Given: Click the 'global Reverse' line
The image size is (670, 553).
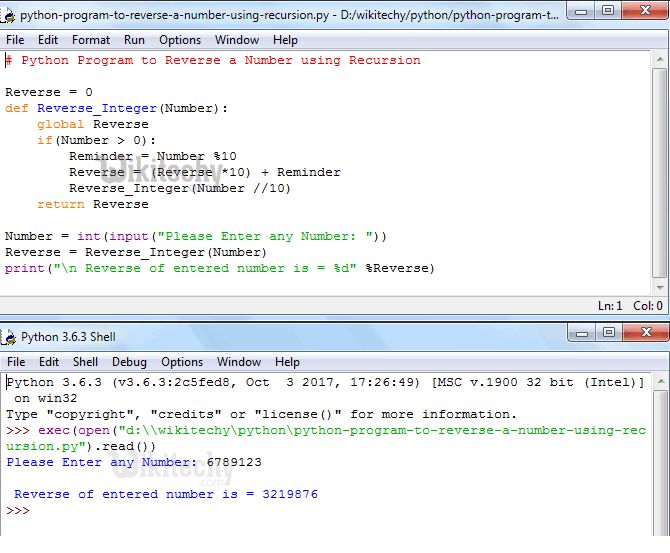Looking at the screenshot, I should tap(93, 124).
